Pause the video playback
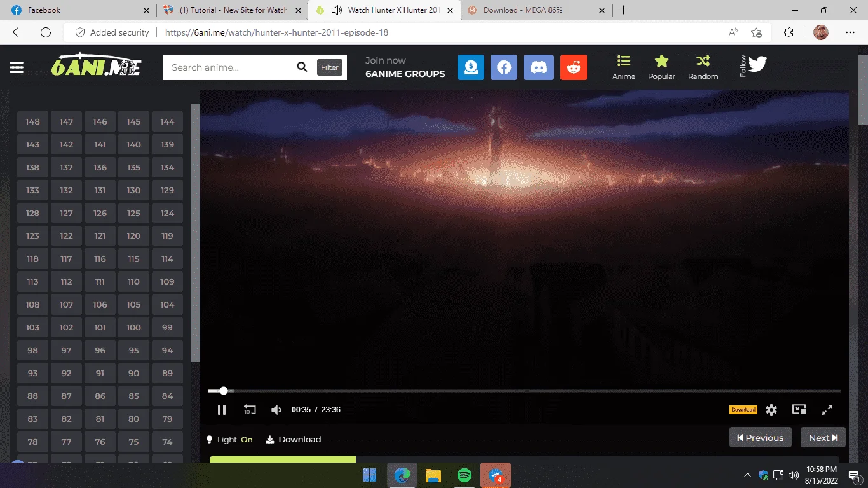 tap(222, 410)
